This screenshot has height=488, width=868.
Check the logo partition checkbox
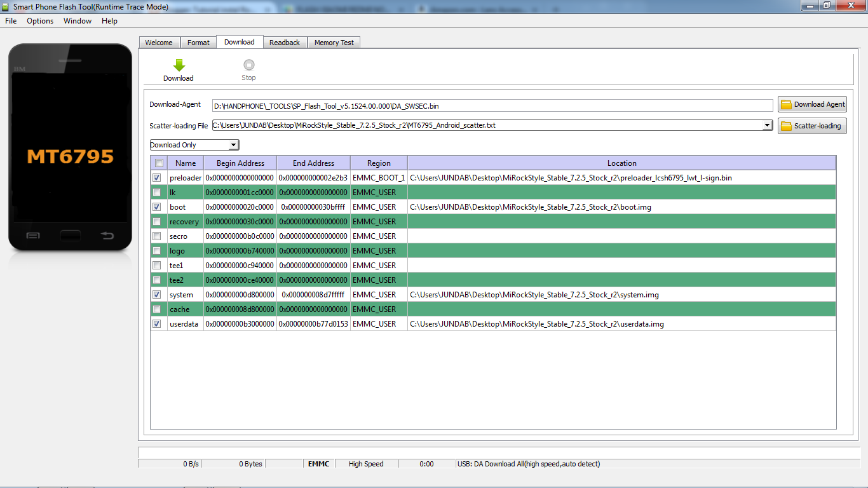[157, 251]
